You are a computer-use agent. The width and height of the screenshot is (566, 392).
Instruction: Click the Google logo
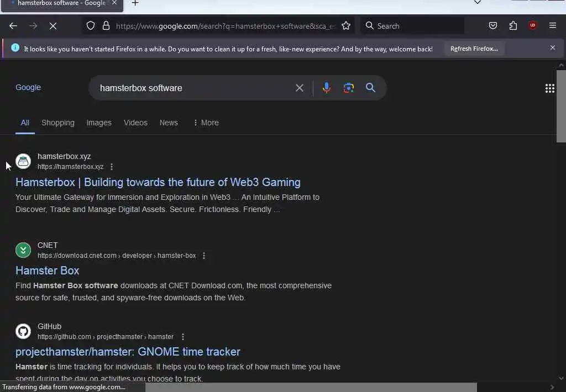(x=28, y=88)
